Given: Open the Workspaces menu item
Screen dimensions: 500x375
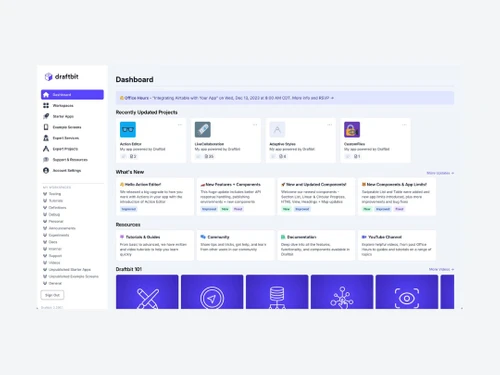Looking at the screenshot, I should [72, 105].
